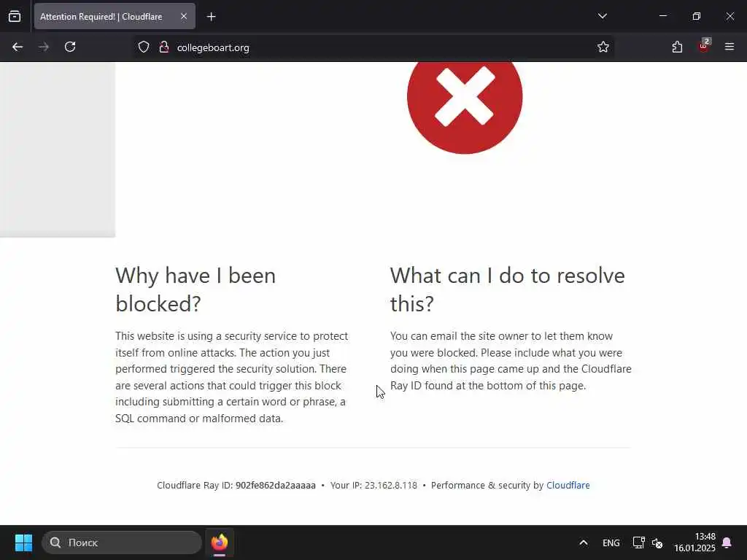Image resolution: width=747 pixels, height=560 pixels.
Task: Restore down the Firefox window
Action: click(x=696, y=16)
